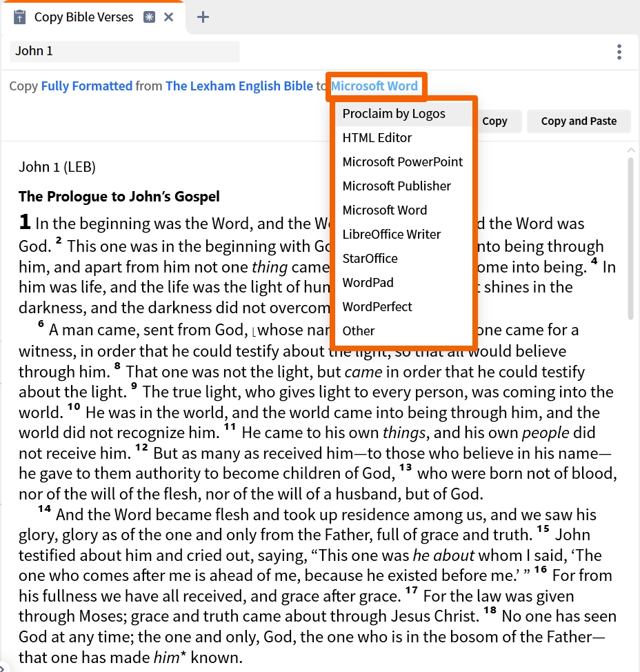Select LibreOffice Writer option

[x=403, y=235]
